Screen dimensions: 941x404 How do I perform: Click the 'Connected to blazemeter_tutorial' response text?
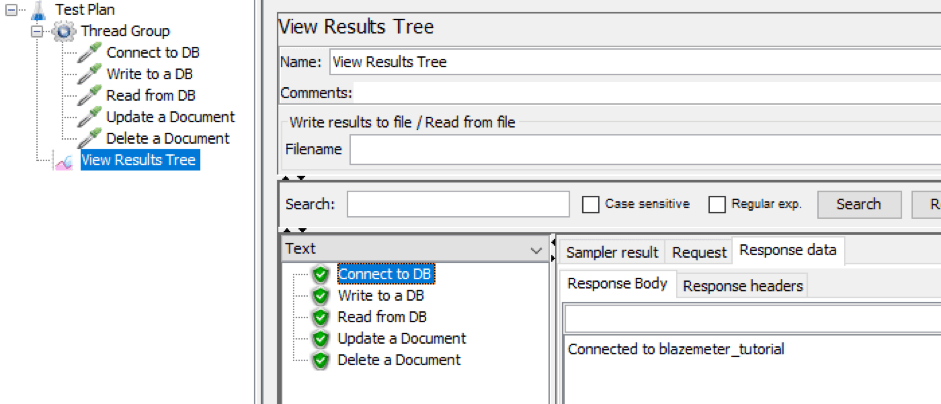click(x=676, y=349)
